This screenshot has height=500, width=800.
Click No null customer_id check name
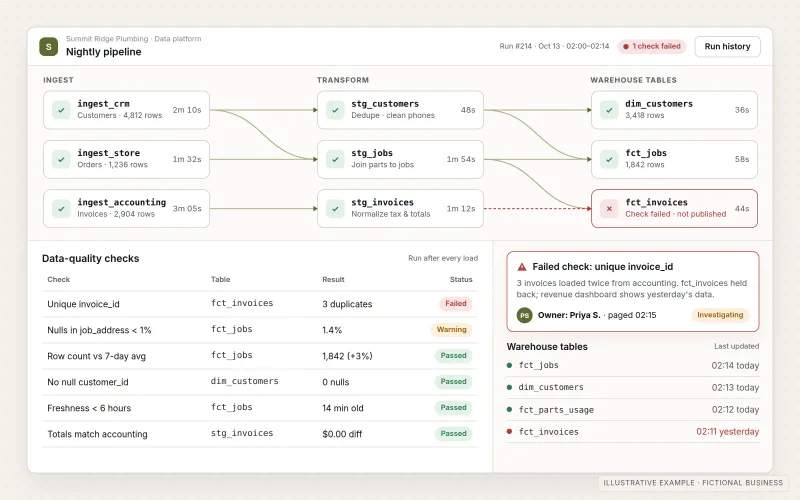click(88, 382)
